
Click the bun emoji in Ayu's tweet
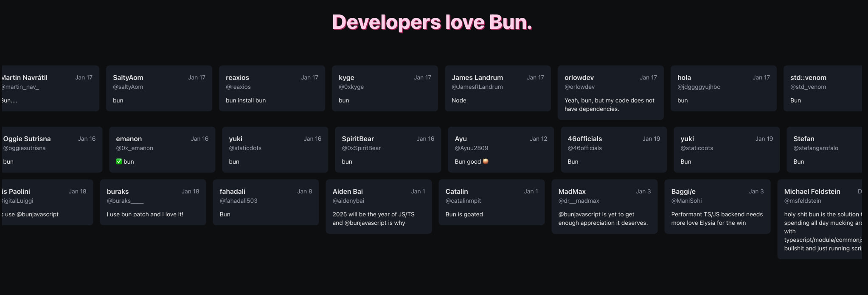tap(486, 162)
